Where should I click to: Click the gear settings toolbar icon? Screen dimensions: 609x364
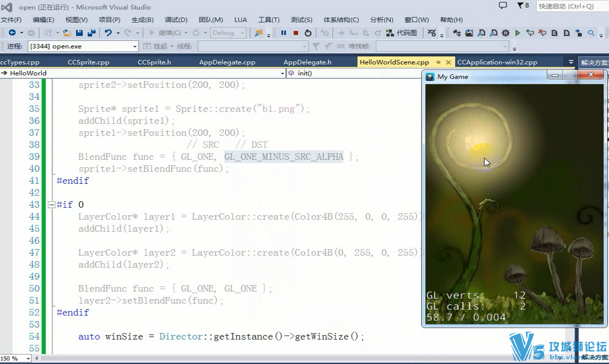506,33
